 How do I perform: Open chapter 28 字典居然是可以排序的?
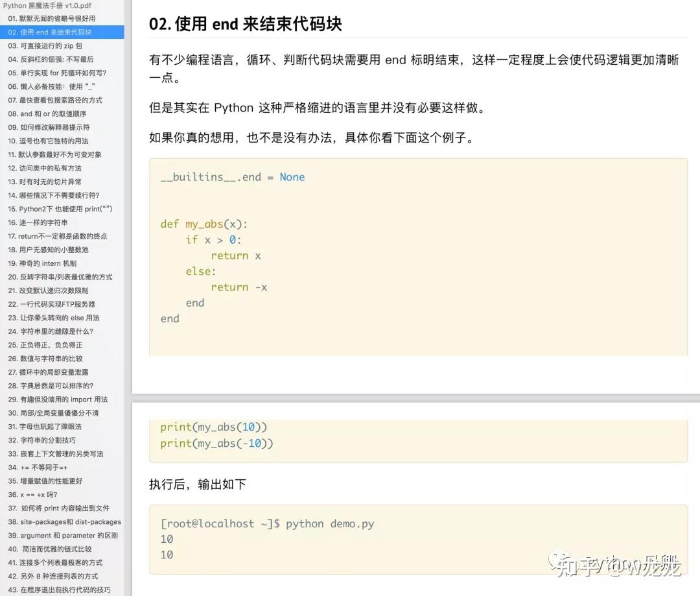point(58,386)
